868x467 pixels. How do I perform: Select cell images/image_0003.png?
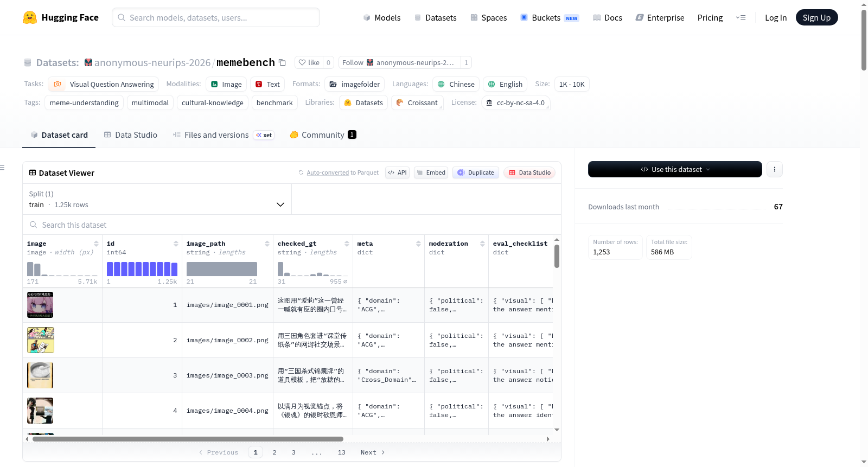[x=227, y=375]
